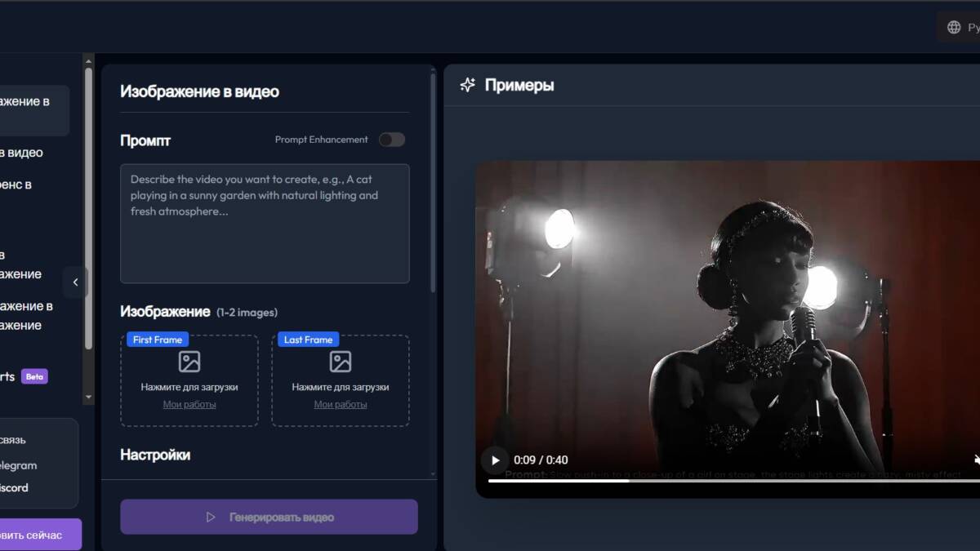Image resolution: width=980 pixels, height=551 pixels.
Task: Collapse the sidebar with the left chevron
Action: [x=75, y=282]
